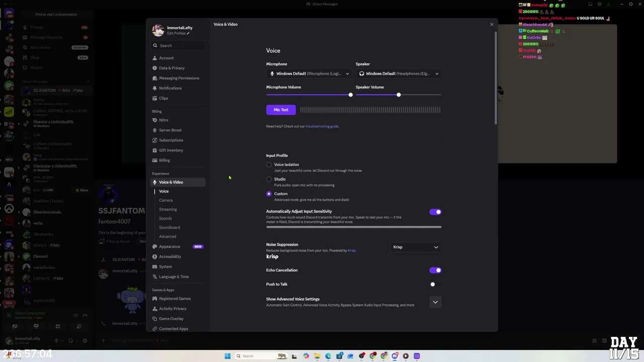This screenshot has height=362, width=644.
Task: Open the Windows Start menu
Action: click(227, 356)
